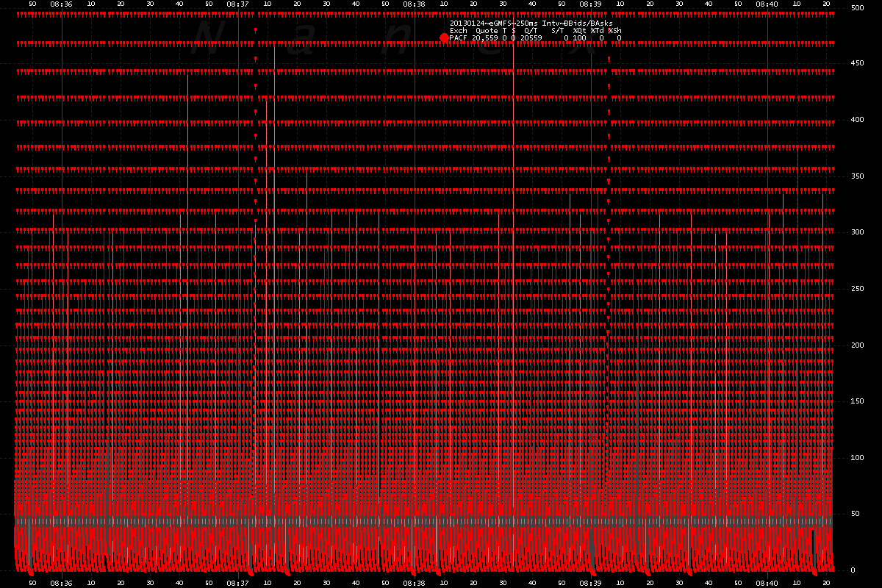Click the 'Q/T' legend column header
This screenshot has width=882, height=588.
tap(531, 31)
